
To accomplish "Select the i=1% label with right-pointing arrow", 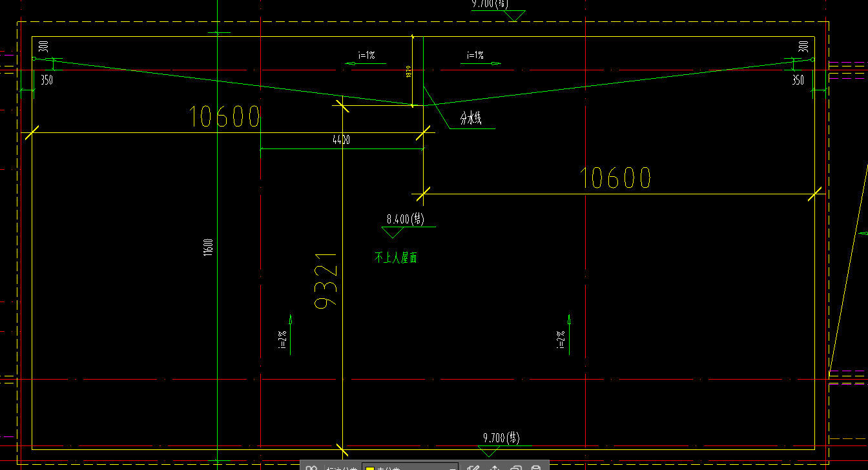I will point(475,56).
